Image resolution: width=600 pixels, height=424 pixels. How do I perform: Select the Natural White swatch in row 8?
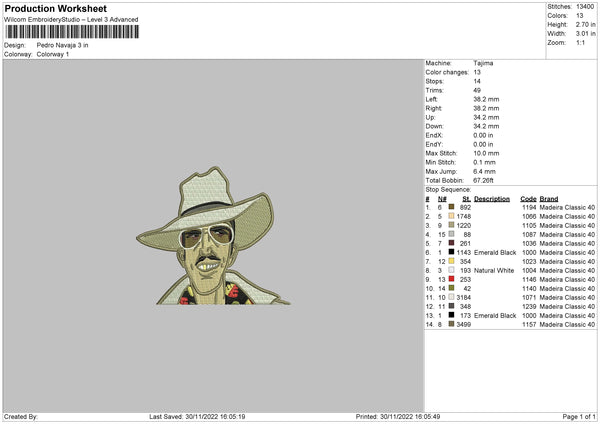(452, 270)
